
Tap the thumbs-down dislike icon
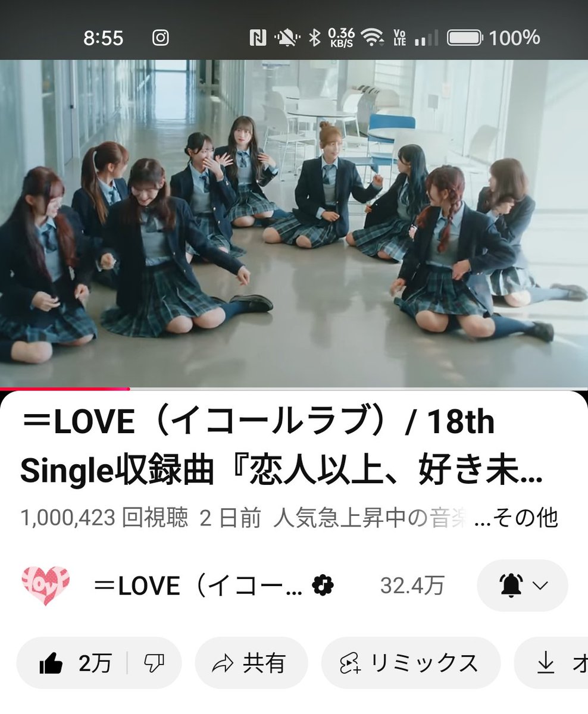click(x=154, y=663)
